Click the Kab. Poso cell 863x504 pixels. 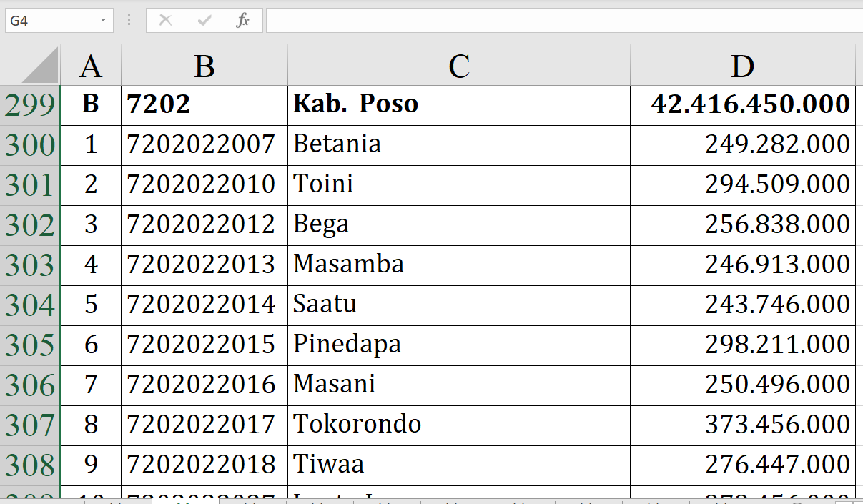tap(458, 105)
